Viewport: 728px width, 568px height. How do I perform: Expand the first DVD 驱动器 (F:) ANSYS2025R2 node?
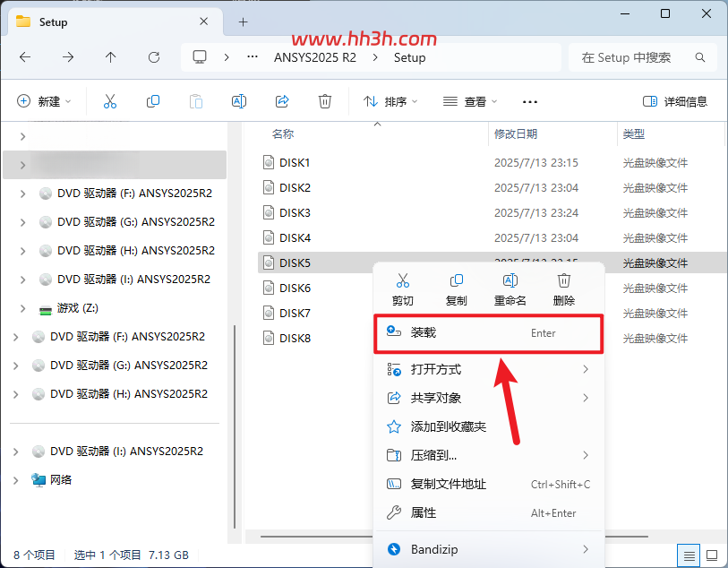tap(22, 194)
